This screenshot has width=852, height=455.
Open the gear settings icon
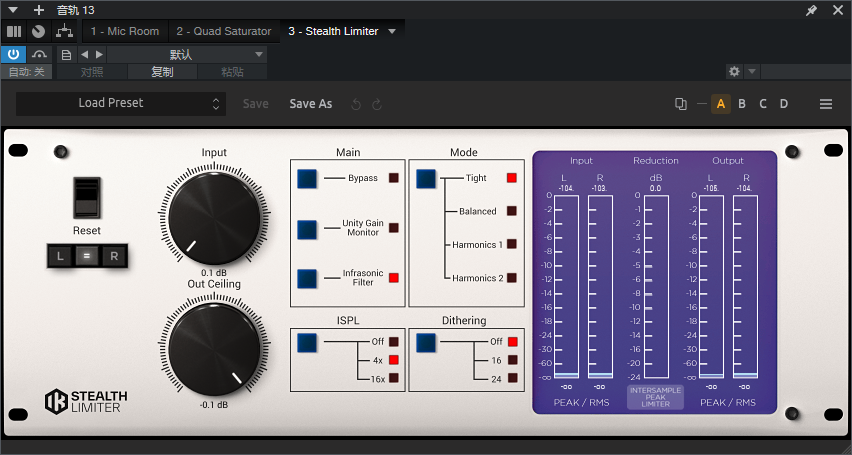click(735, 71)
